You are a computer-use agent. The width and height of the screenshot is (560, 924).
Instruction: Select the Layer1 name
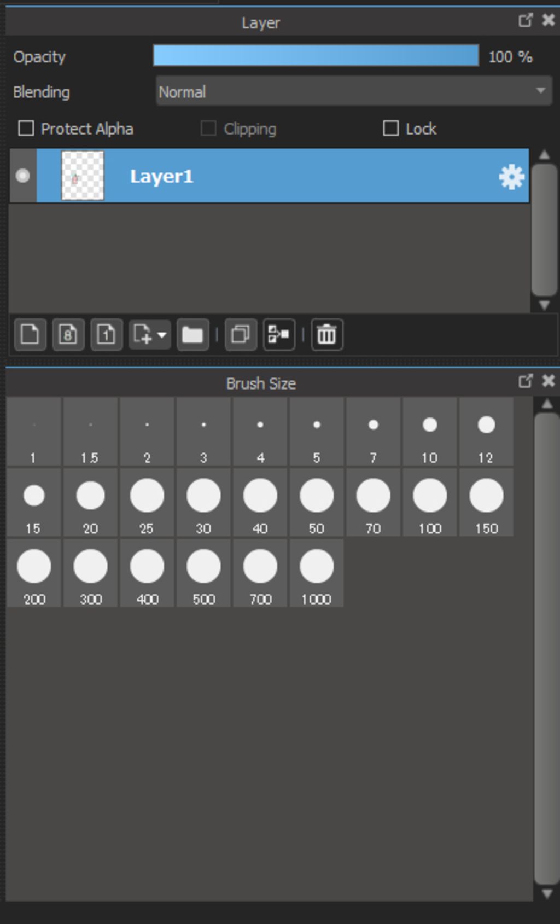pos(161,176)
